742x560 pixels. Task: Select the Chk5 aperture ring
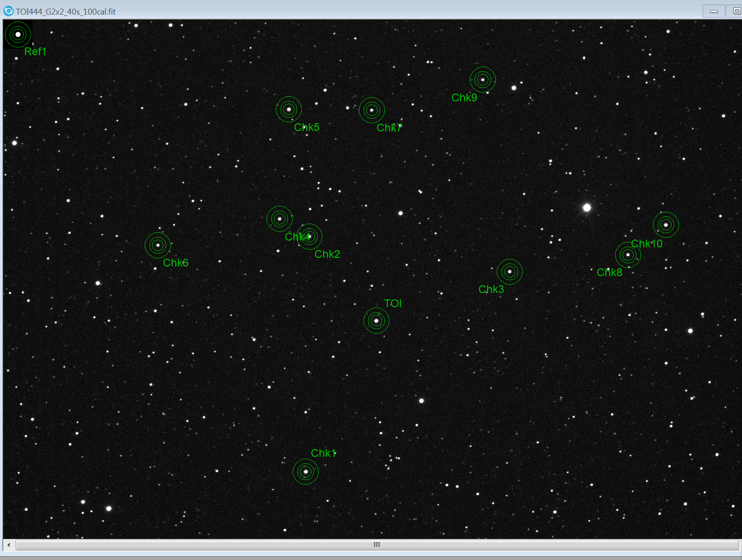click(289, 110)
